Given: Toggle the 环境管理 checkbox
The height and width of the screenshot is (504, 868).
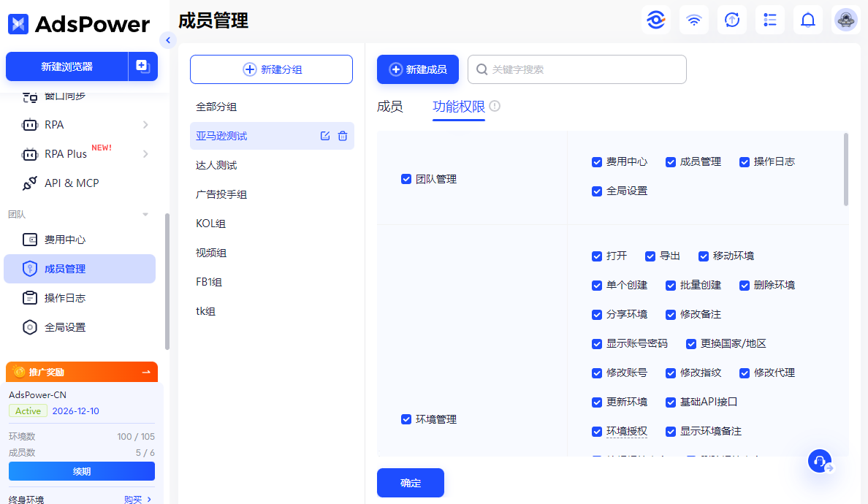Looking at the screenshot, I should click(406, 419).
